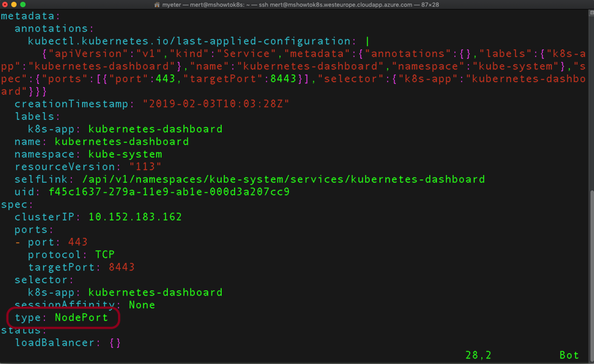594x364 pixels.
Task: Click the 'metadata:' line
Action: pyautogui.click(x=30, y=16)
